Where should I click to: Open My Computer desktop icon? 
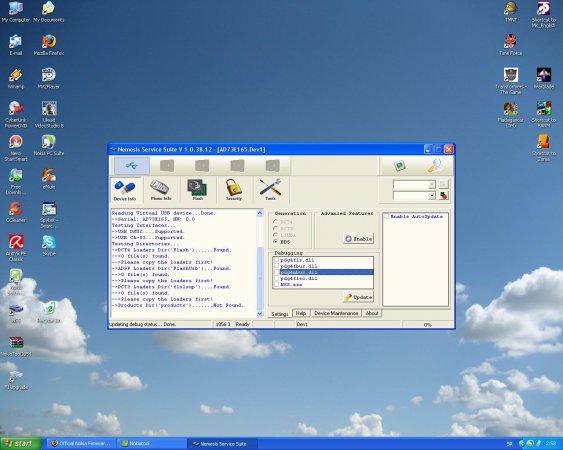coord(15,12)
